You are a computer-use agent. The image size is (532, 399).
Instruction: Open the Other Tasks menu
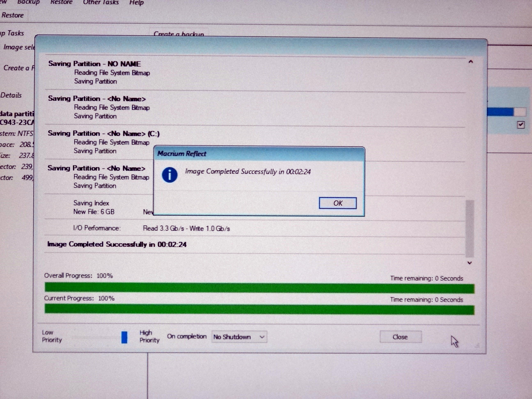point(101,2)
